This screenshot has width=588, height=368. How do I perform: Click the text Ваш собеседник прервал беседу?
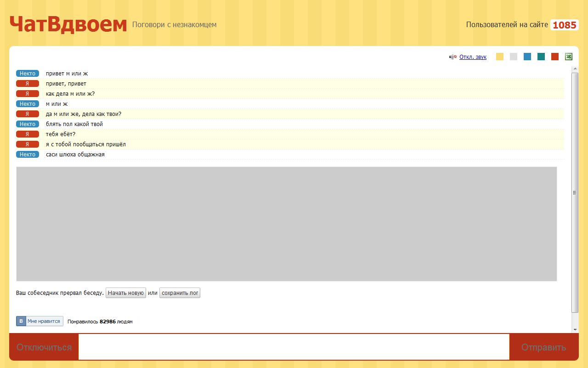60,293
